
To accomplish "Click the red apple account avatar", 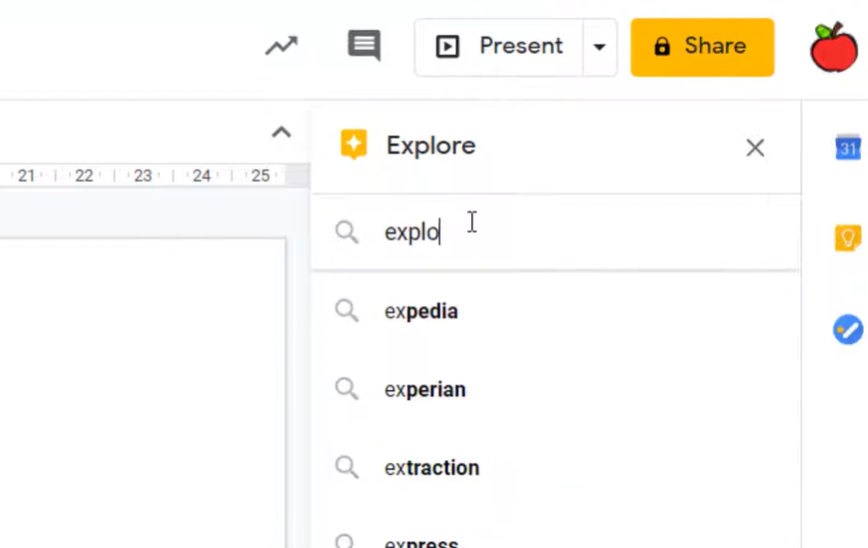I will (833, 47).
